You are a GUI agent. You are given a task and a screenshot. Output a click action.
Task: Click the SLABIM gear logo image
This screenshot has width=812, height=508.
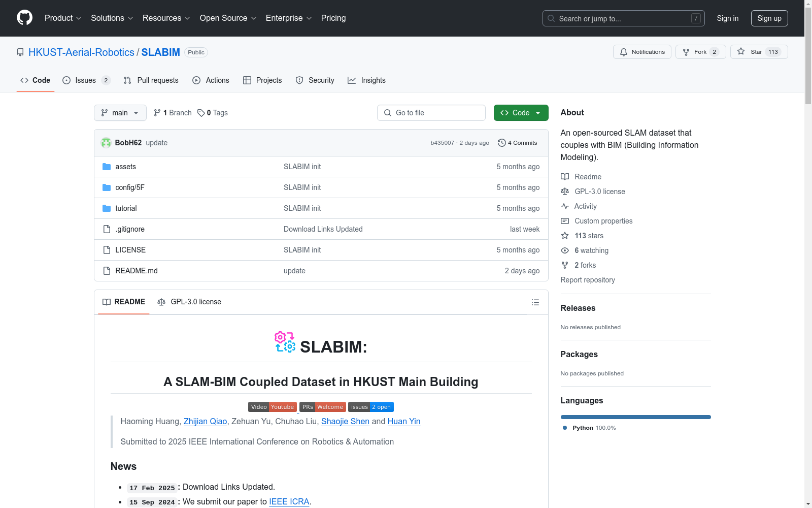(285, 342)
